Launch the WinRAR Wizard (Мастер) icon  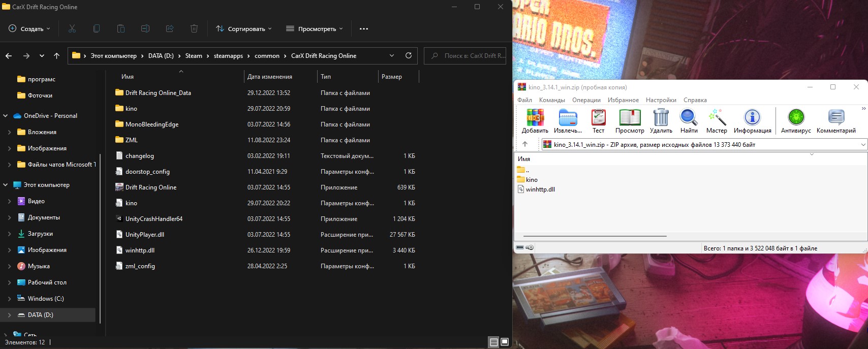pos(717,117)
